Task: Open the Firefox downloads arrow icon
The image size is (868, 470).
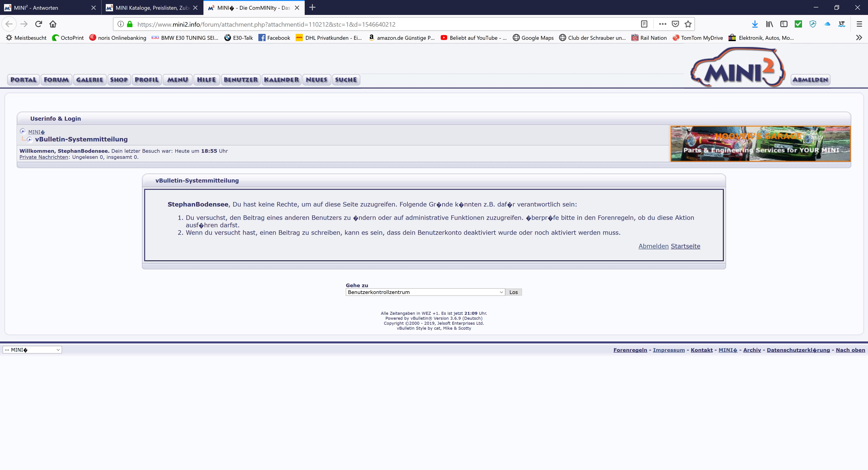Action: tap(755, 24)
